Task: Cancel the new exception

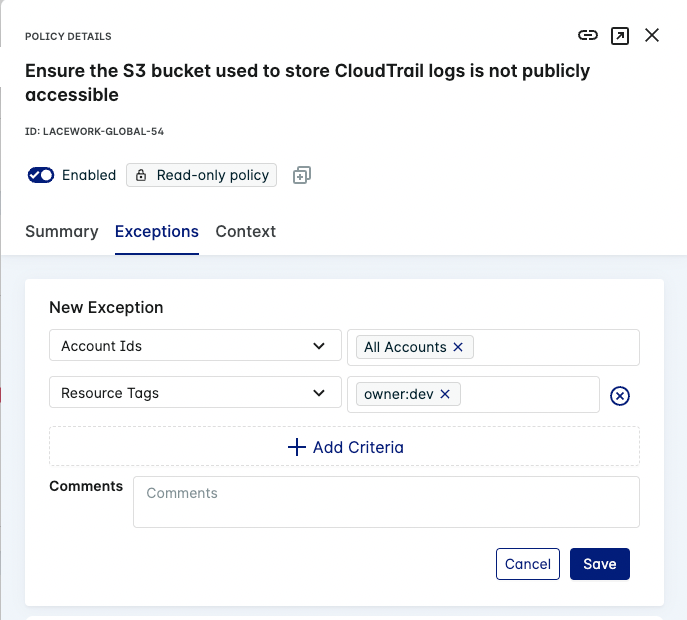Action: pyautogui.click(x=528, y=564)
